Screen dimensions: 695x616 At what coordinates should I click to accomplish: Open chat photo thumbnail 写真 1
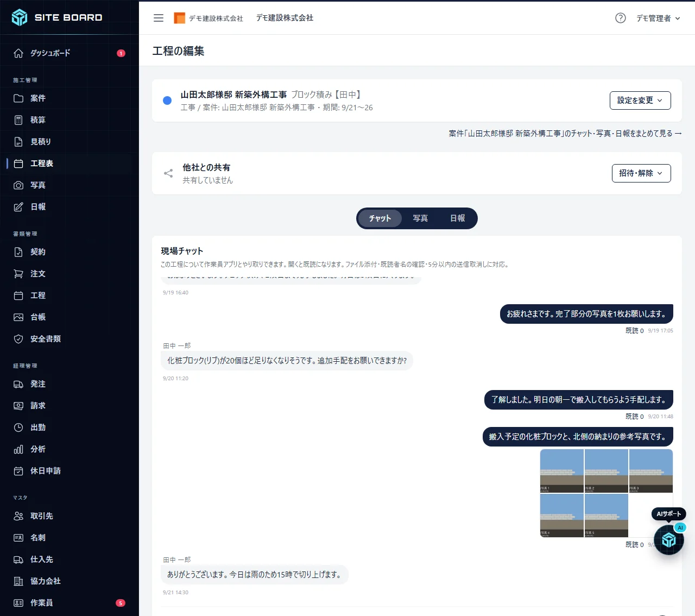(562, 471)
